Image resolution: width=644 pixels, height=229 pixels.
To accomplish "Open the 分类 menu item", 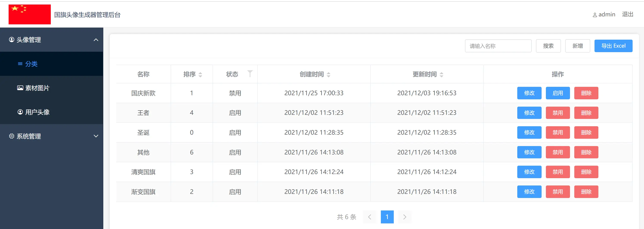I will click(x=51, y=64).
